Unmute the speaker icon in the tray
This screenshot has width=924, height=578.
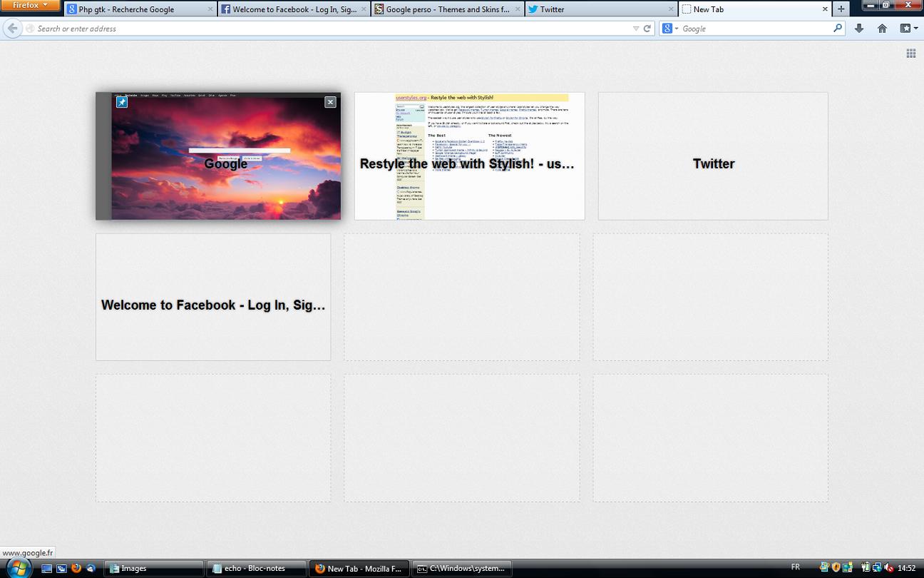click(x=889, y=567)
